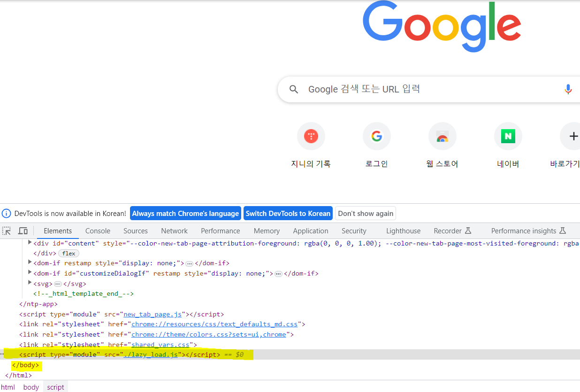The image size is (580, 392).
Task: Click Switch DevTools to Korean button
Action: (288, 213)
